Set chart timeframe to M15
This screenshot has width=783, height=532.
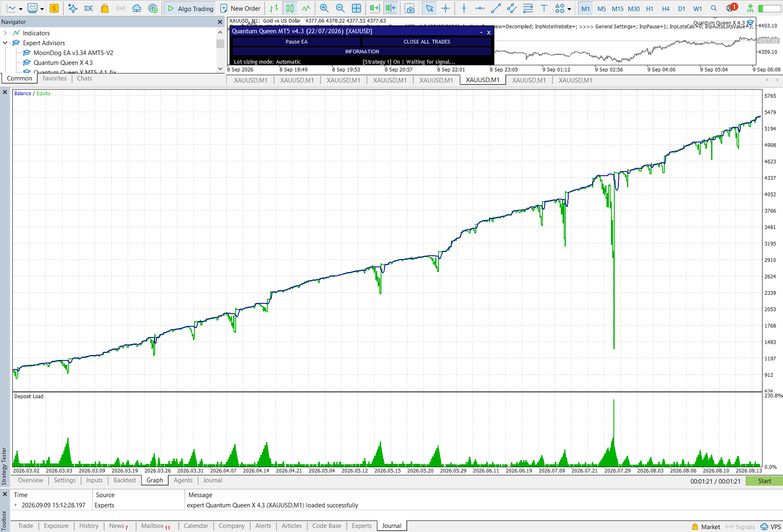click(x=617, y=9)
